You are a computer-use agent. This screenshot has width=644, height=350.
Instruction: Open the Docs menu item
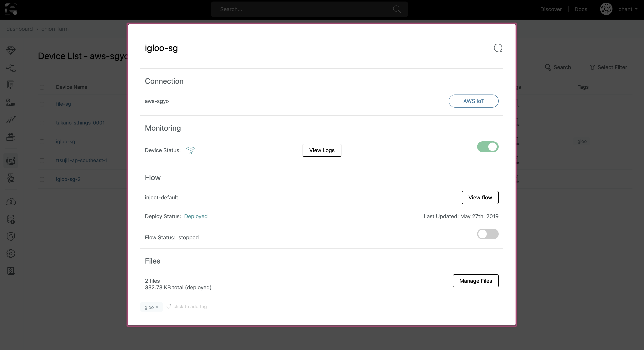tap(581, 9)
